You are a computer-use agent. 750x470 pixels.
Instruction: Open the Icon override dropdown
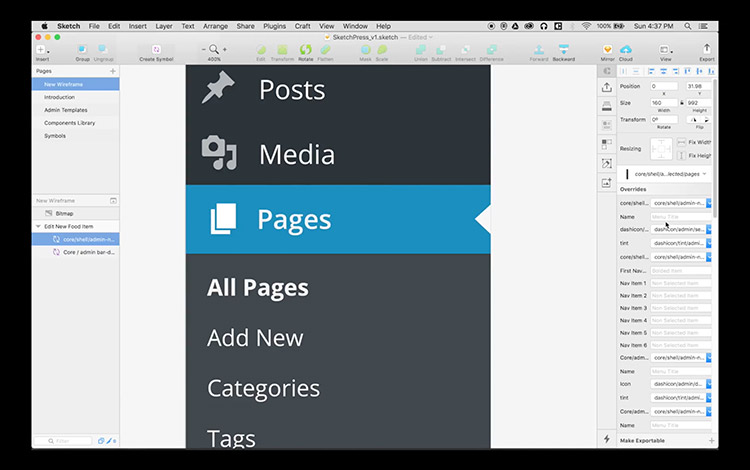[681, 384]
